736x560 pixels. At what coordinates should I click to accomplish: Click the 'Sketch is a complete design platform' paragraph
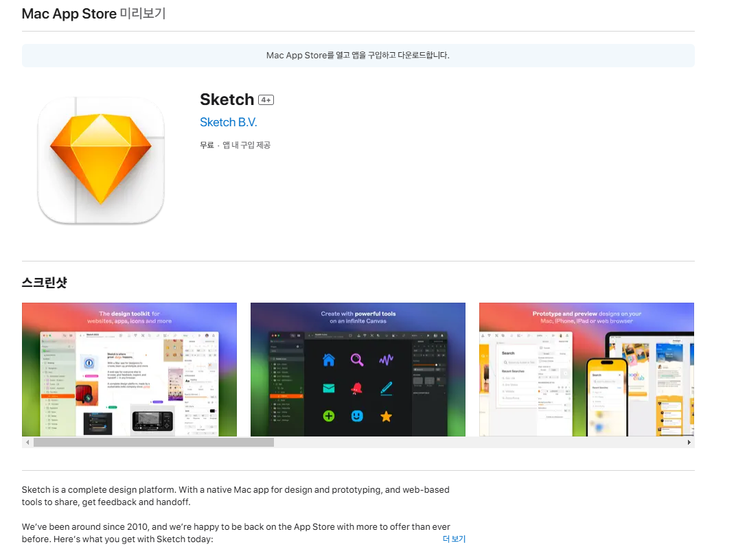pyautogui.click(x=235, y=495)
